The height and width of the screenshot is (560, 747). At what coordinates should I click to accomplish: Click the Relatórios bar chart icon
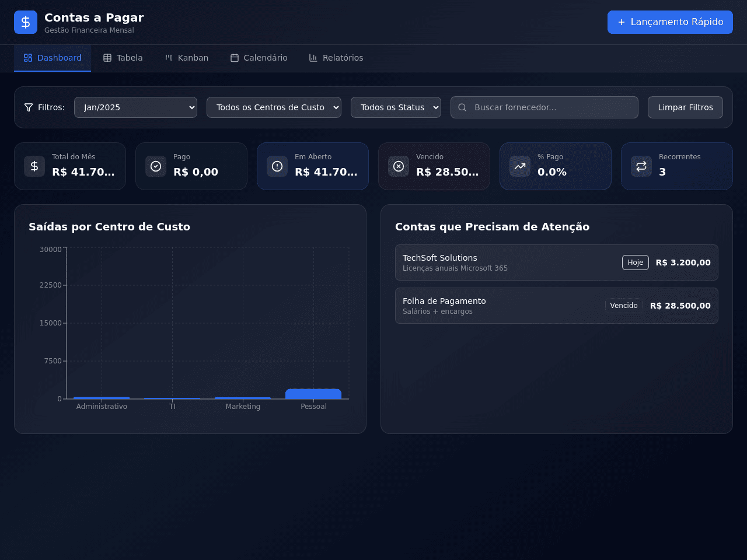(313, 58)
